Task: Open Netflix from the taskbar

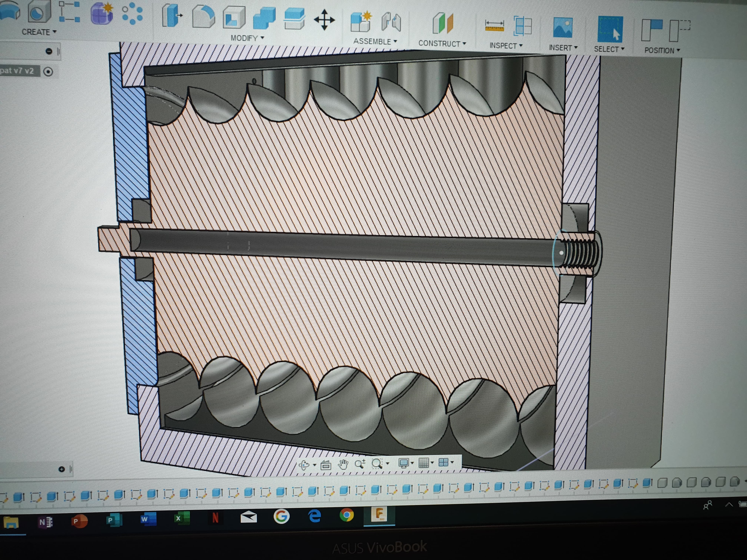Action: point(215,517)
